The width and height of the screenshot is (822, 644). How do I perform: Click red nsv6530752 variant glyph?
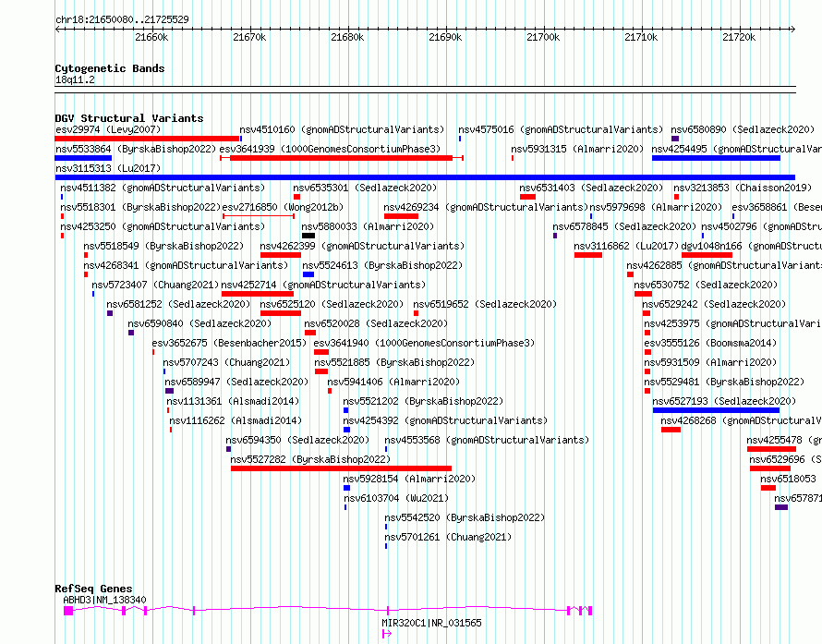coord(643,294)
